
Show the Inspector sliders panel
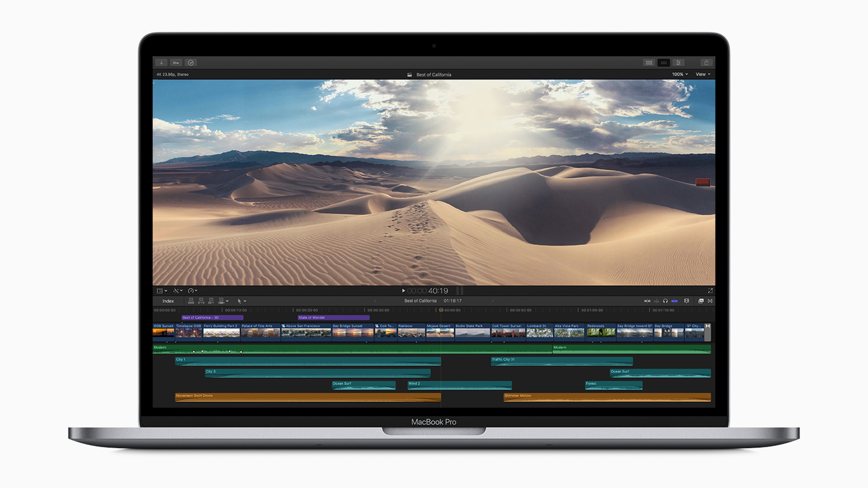678,63
